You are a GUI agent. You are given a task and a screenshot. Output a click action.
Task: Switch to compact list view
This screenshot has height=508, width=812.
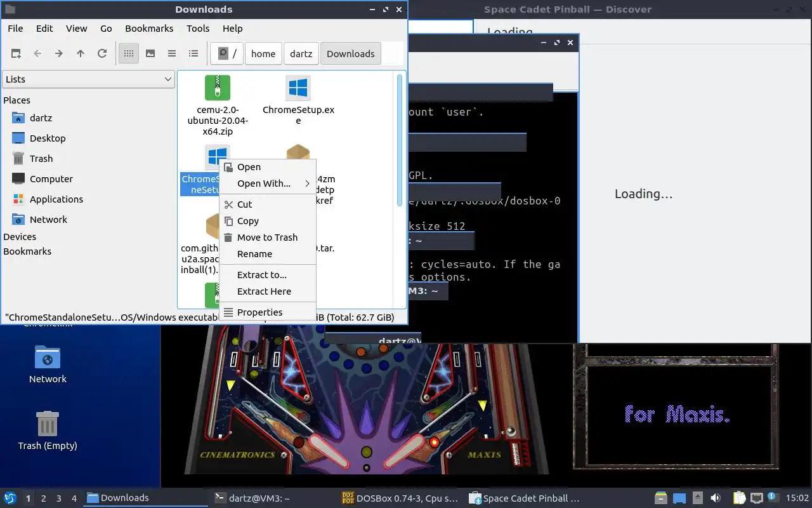click(x=172, y=54)
